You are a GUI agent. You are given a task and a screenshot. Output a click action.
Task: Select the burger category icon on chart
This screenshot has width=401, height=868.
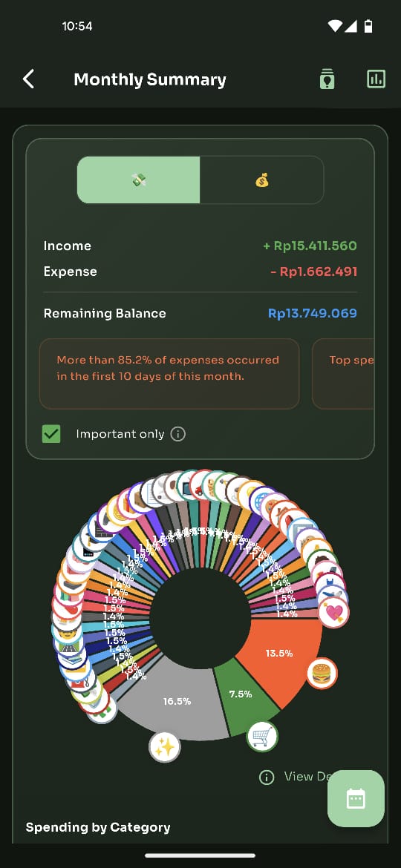click(322, 673)
